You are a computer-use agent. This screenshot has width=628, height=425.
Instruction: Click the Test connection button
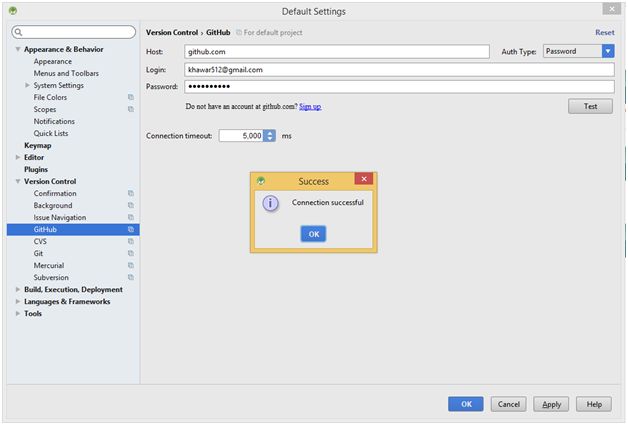click(590, 106)
